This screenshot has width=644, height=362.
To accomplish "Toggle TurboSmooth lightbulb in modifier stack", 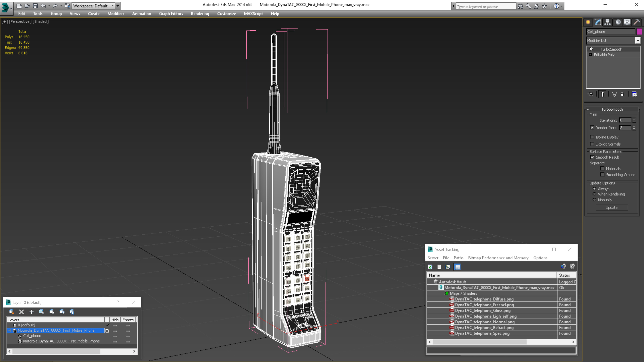I will [591, 49].
